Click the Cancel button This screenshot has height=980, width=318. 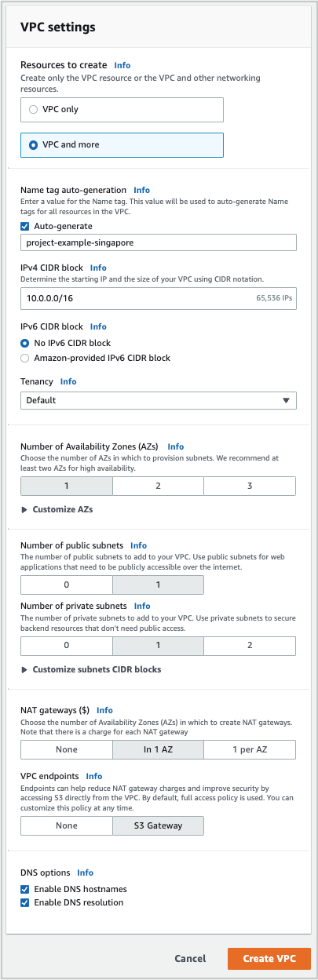190,959
